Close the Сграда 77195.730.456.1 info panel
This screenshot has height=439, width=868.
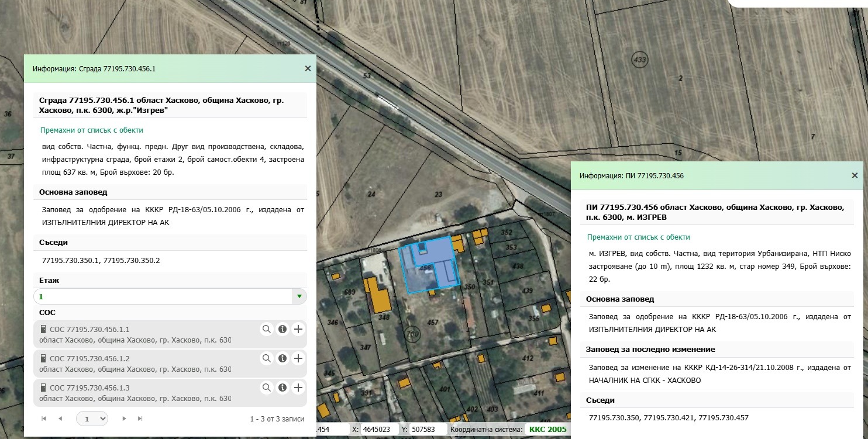pyautogui.click(x=308, y=68)
